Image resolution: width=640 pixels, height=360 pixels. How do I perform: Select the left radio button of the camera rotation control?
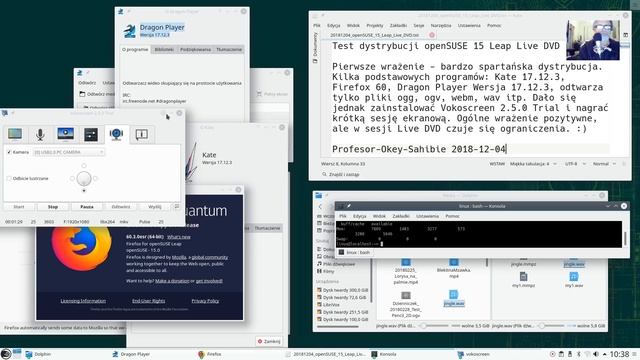pos(72,178)
